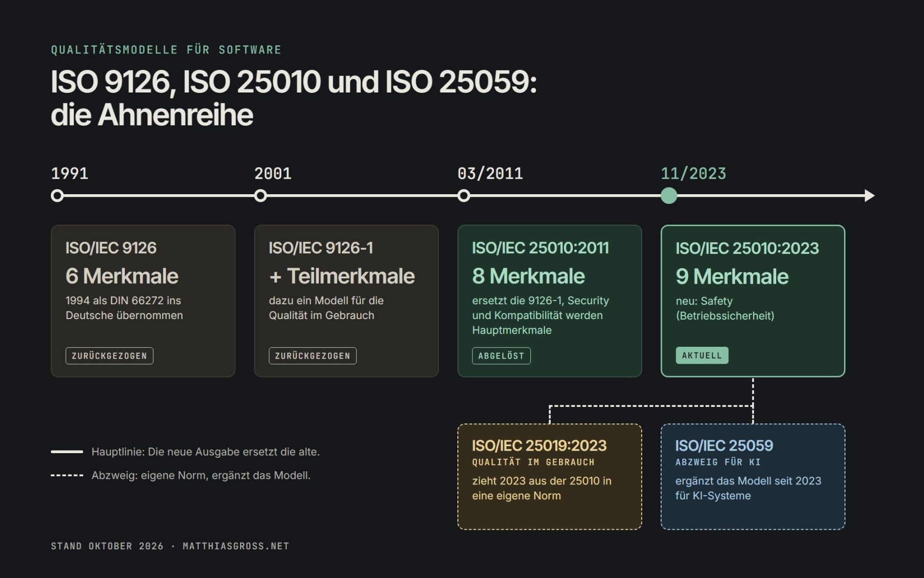This screenshot has width=924, height=578.
Task: Click the 2001 timeline marker circle
Action: coord(261,196)
